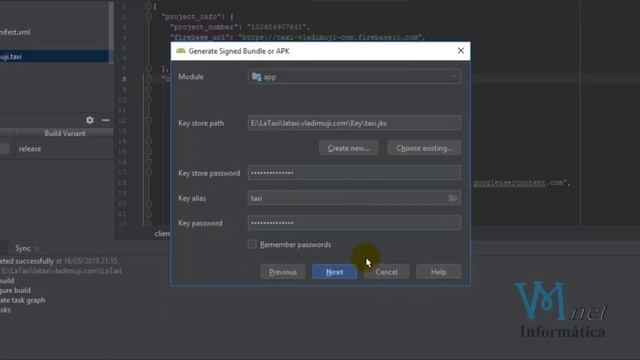Click the Key store password field

pos(354,173)
